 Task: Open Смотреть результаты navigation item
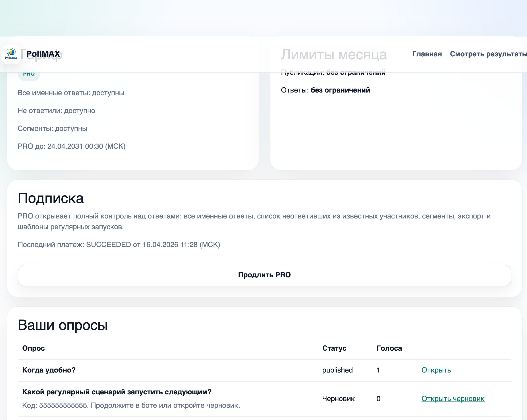pyautogui.click(x=488, y=54)
